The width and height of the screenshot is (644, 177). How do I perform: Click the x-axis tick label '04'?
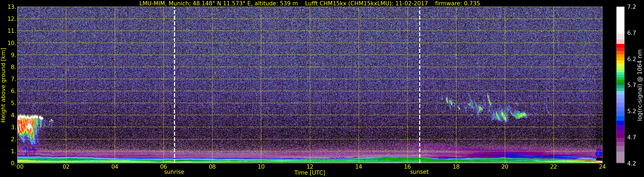[115, 167]
